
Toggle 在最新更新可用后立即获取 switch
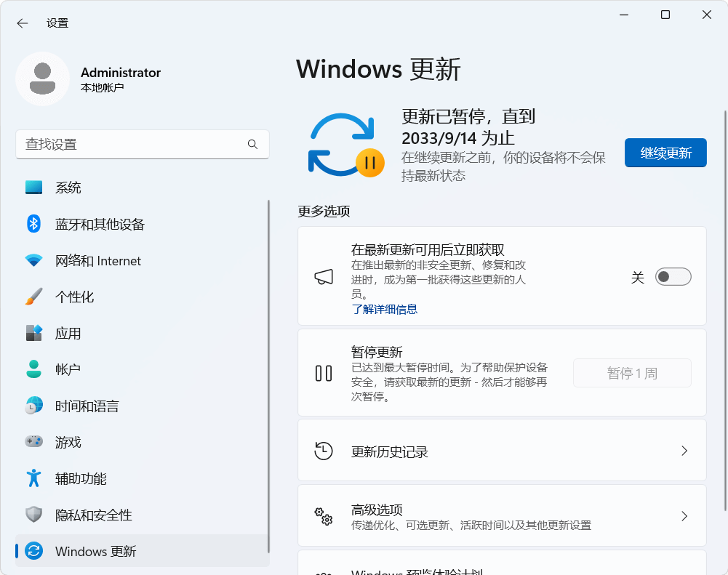point(673,276)
